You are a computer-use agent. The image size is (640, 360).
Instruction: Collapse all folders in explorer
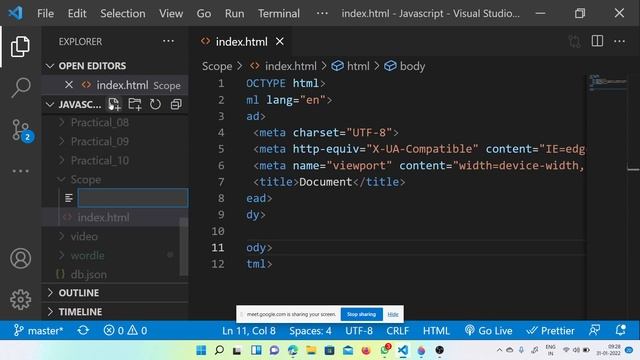pyautogui.click(x=176, y=104)
